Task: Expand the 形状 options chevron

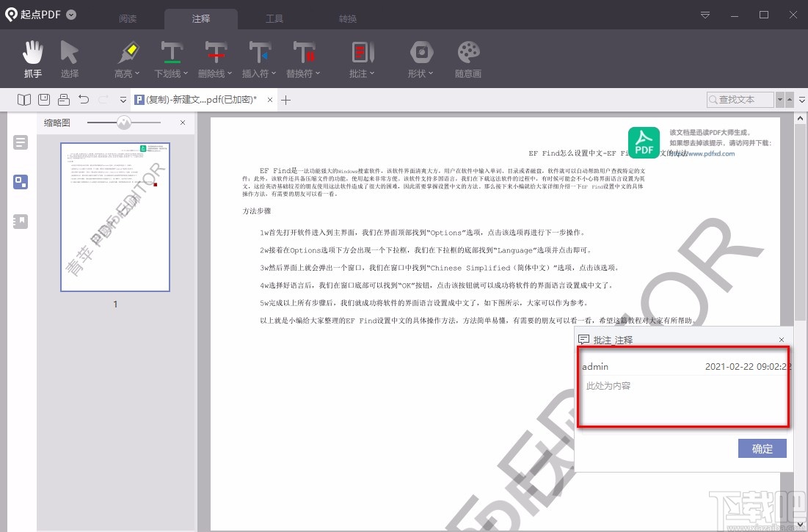Action: (x=431, y=73)
